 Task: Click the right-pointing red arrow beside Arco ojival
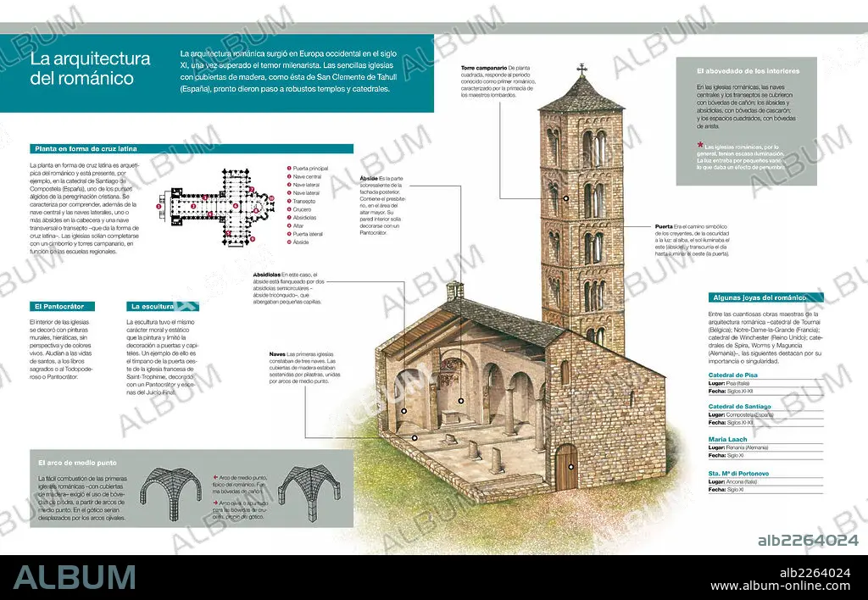[x=213, y=503]
